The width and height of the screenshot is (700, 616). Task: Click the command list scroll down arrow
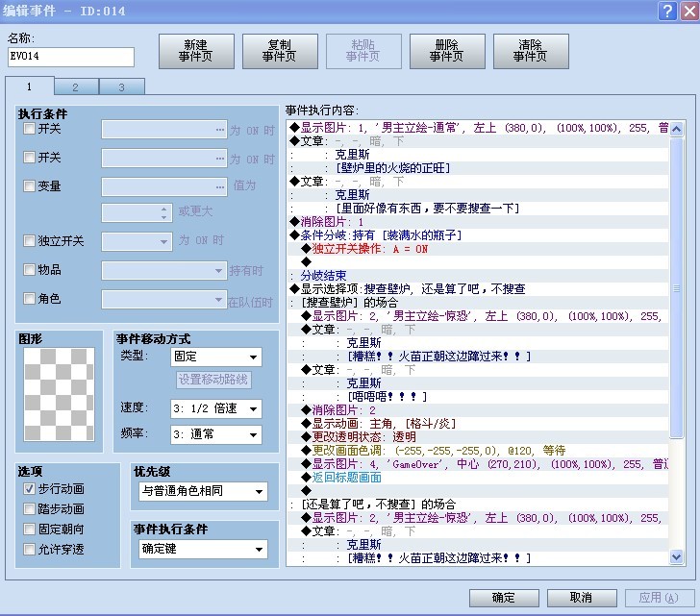point(676,556)
